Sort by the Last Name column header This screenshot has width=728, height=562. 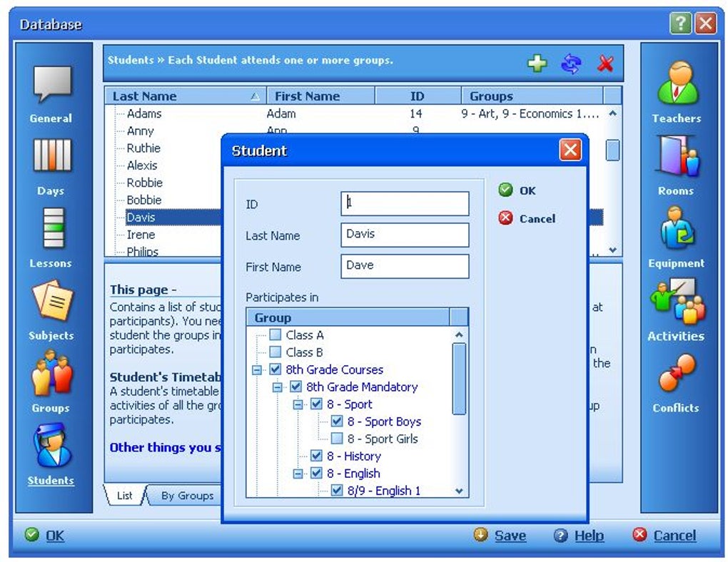(186, 96)
